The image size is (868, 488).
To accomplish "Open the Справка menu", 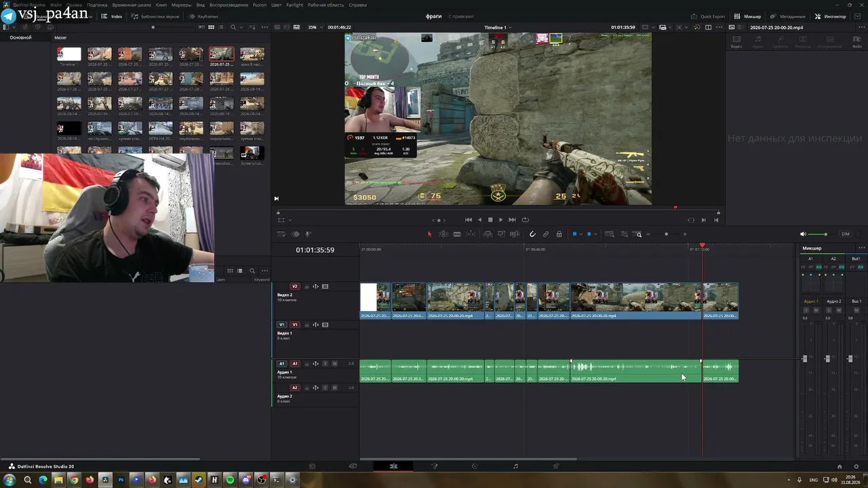I will pyautogui.click(x=357, y=5).
